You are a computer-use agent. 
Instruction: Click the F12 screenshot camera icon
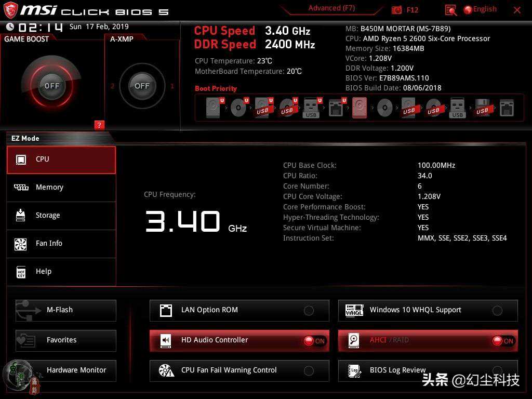397,10
